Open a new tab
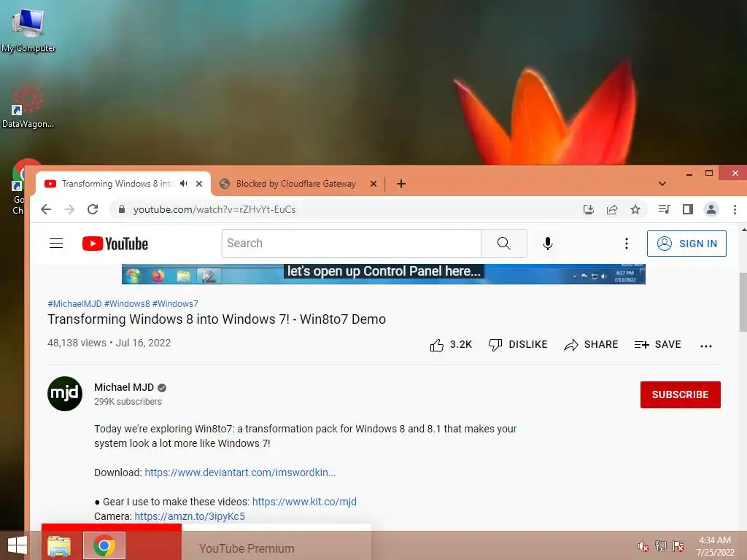Viewport: 747px width, 560px height. pyautogui.click(x=401, y=184)
